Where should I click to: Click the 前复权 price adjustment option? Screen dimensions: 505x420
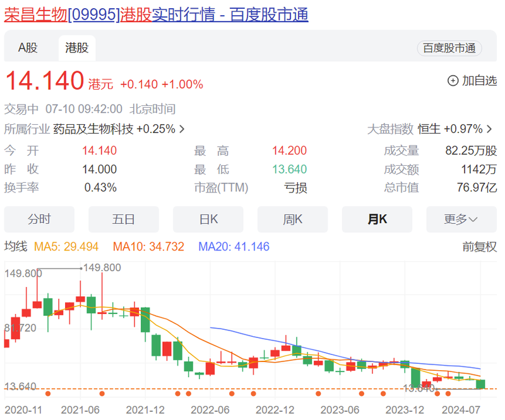pos(477,247)
